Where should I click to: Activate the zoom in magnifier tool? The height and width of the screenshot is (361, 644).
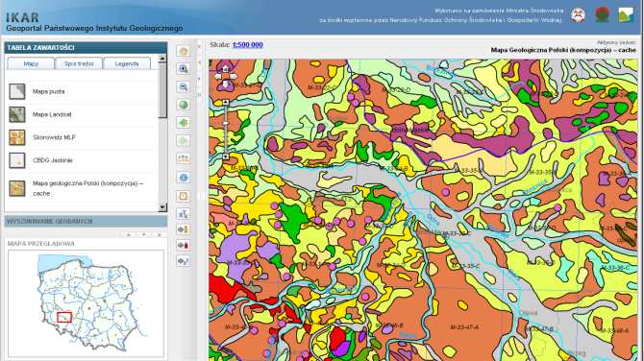coord(184,68)
